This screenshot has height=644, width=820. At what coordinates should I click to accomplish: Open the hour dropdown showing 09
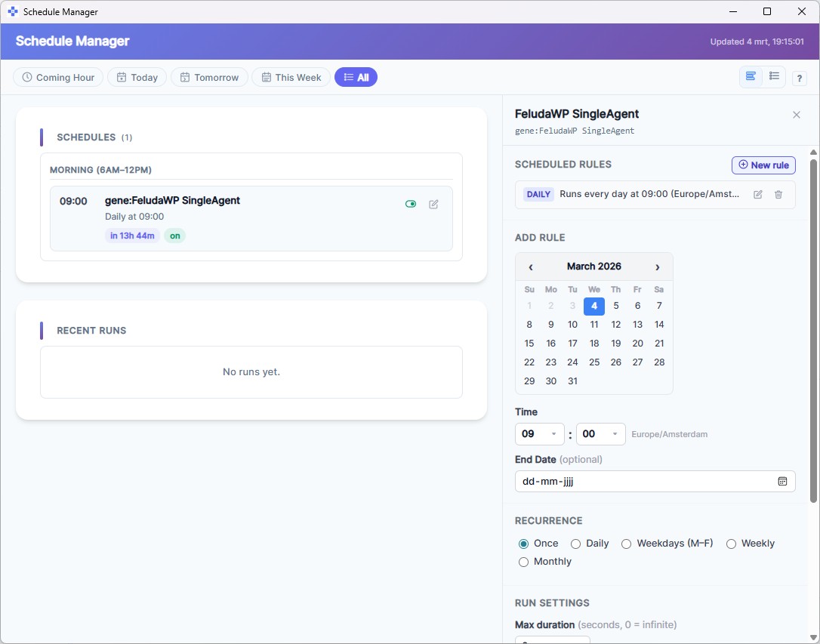[539, 434]
